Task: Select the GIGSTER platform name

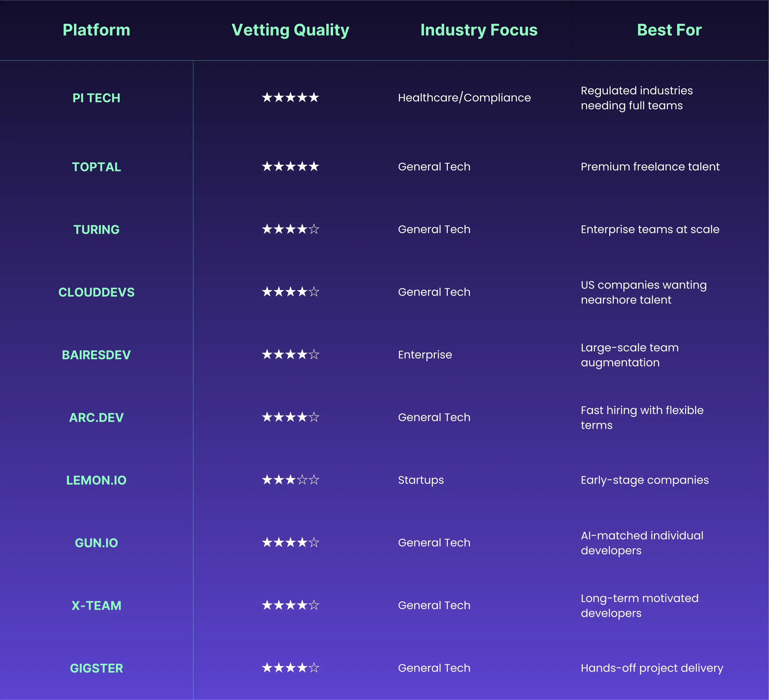Action: coord(97,668)
